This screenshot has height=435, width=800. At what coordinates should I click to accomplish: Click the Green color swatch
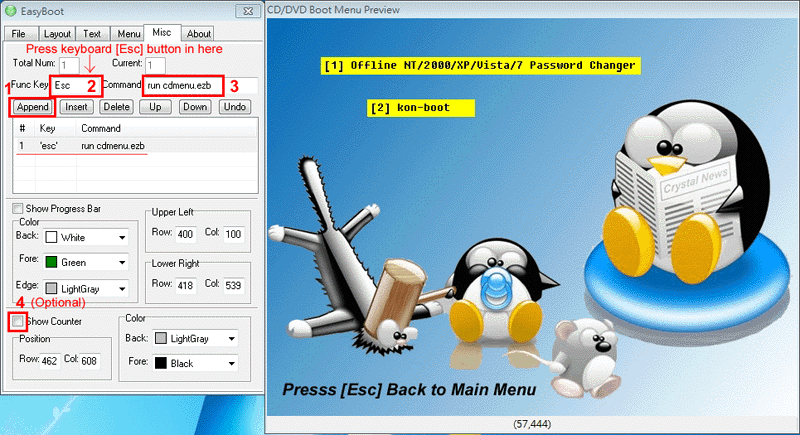point(51,262)
